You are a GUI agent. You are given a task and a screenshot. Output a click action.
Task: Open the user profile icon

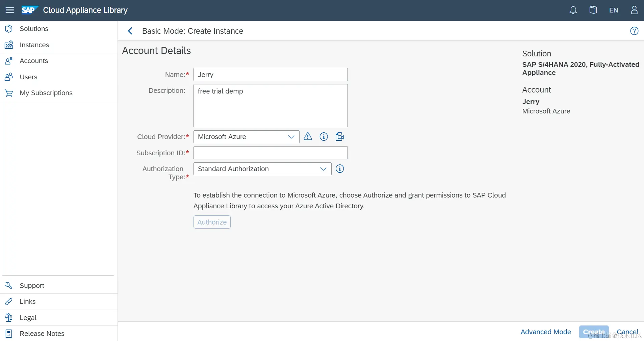pos(634,10)
